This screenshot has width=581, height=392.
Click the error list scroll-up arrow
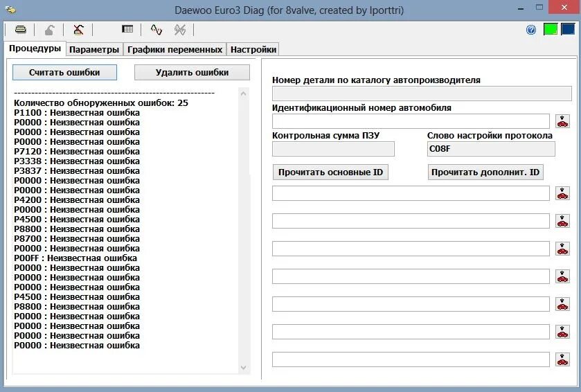coord(244,93)
